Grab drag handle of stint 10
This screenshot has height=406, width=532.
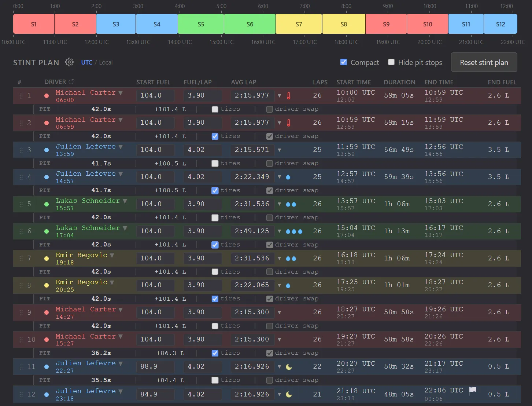click(x=21, y=340)
